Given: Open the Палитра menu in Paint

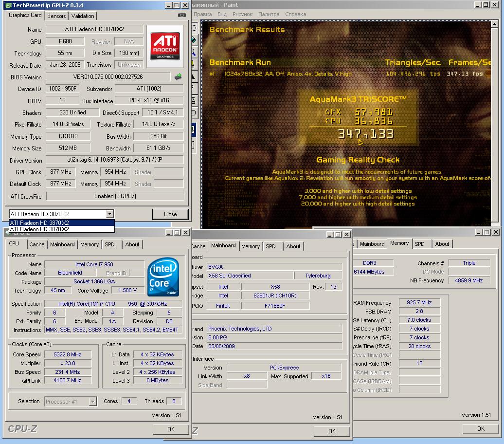Looking at the screenshot, I should tap(269, 14).
